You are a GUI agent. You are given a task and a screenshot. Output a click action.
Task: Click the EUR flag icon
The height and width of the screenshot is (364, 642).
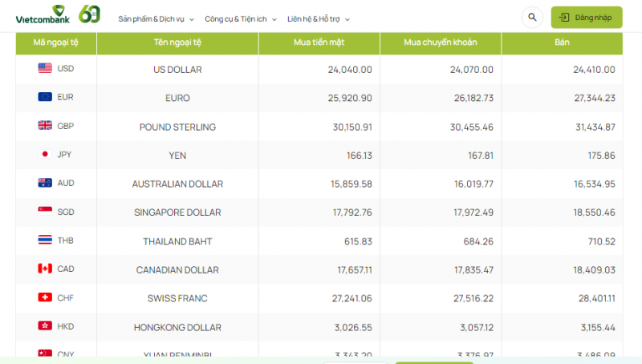tap(45, 97)
